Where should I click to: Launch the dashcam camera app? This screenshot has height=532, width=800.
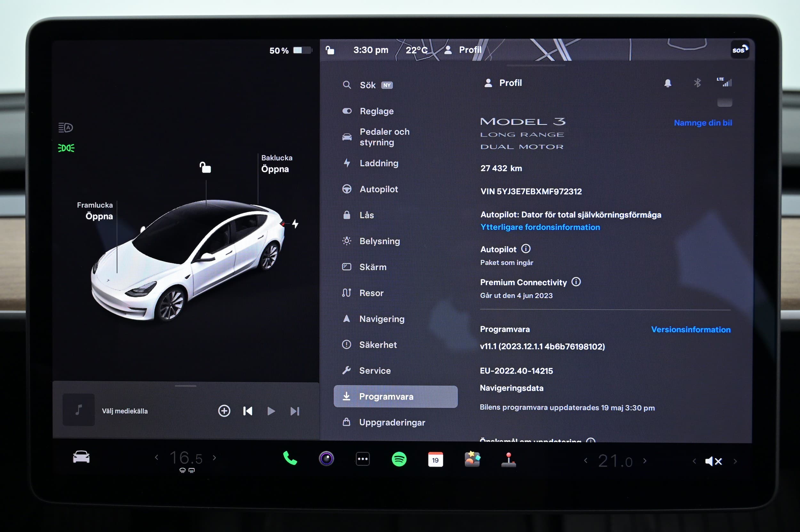click(x=326, y=459)
